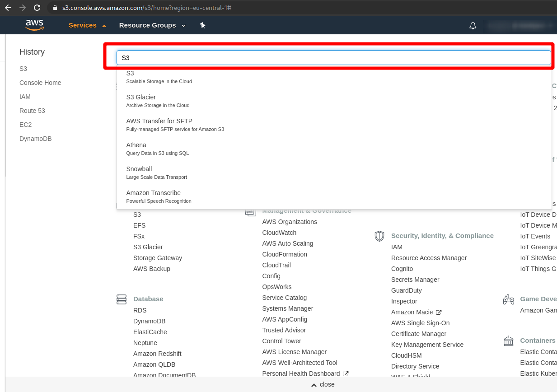The height and width of the screenshot is (392, 557).
Task: Open ElastiCache service
Action: coord(150,332)
